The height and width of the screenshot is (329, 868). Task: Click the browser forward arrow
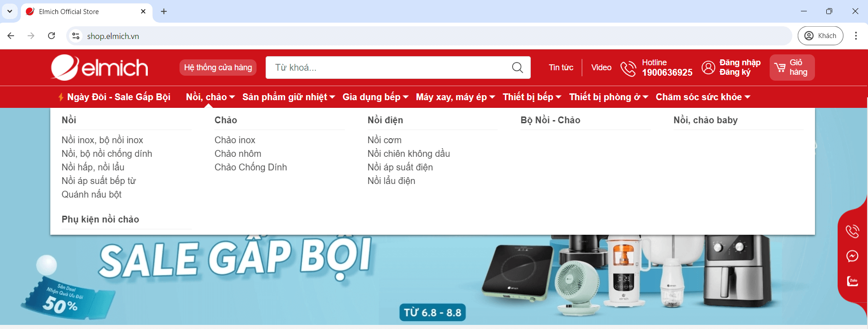coord(31,36)
